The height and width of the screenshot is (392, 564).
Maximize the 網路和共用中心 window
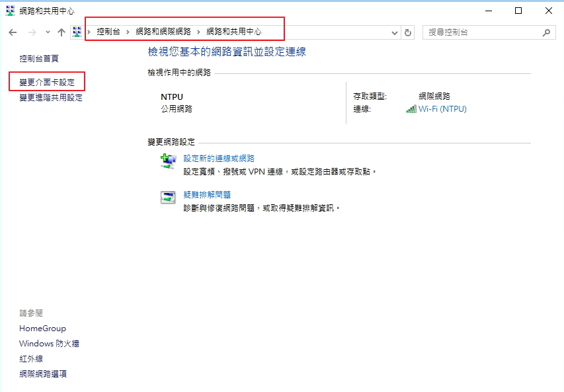(518, 11)
